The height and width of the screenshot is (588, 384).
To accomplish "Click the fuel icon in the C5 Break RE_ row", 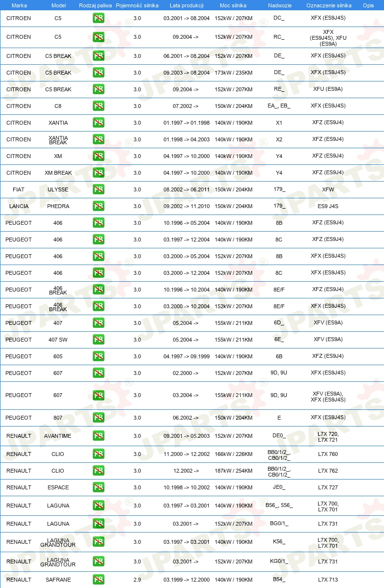I will pyautogui.click(x=99, y=89).
